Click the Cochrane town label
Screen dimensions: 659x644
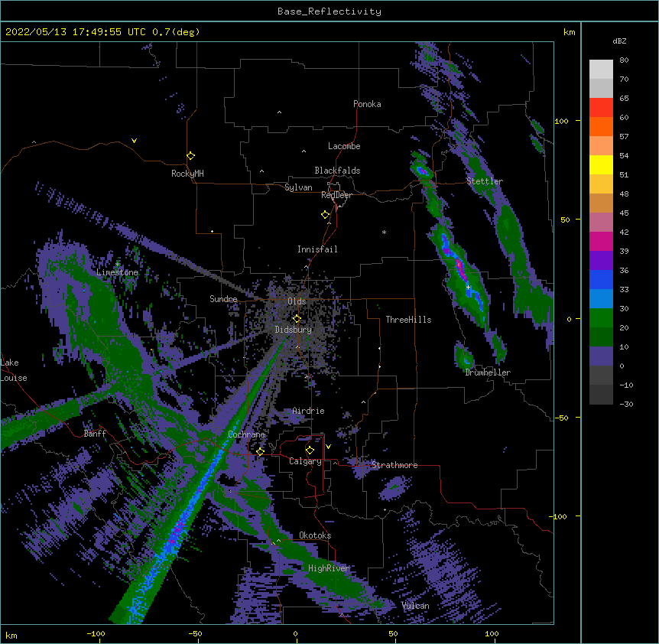pos(246,434)
